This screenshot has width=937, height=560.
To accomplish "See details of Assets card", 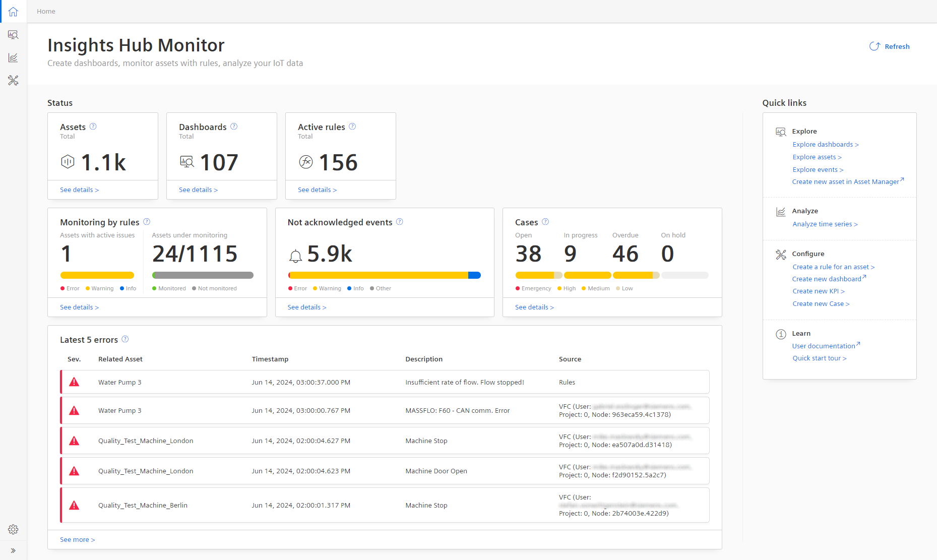I will (x=79, y=190).
